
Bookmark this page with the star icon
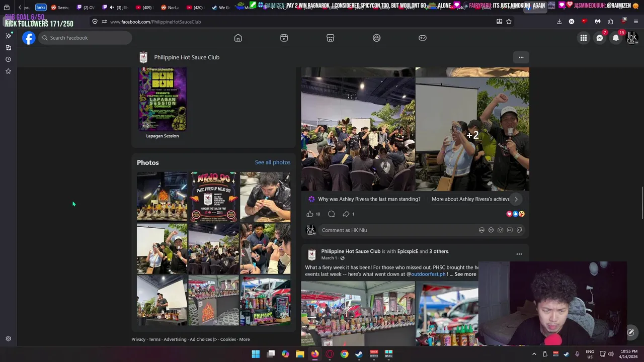point(509,22)
